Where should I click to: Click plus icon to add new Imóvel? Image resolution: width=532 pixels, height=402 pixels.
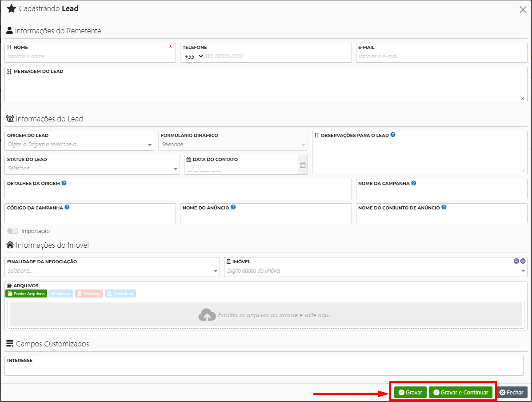[523, 261]
